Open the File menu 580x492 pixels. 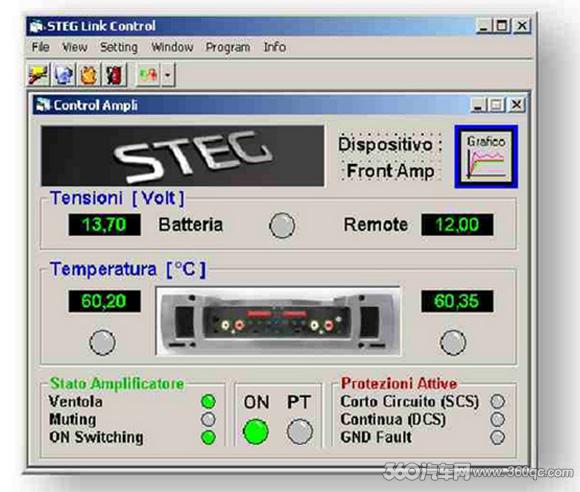coord(40,47)
